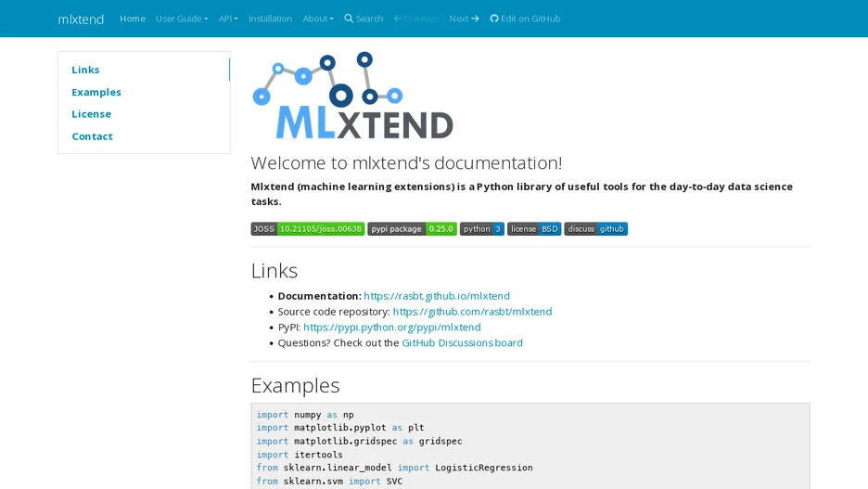Open the discuss github badge
Screen dimensions: 868x489
pos(595,228)
